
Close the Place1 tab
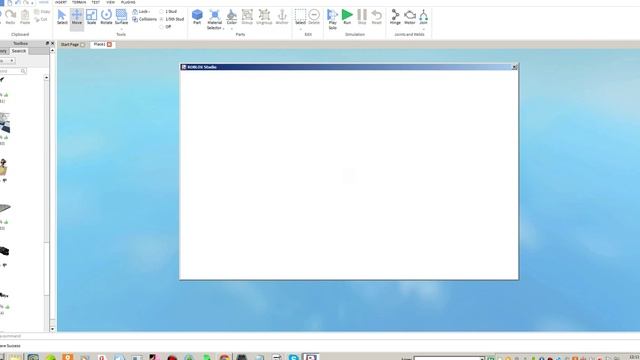point(109,44)
